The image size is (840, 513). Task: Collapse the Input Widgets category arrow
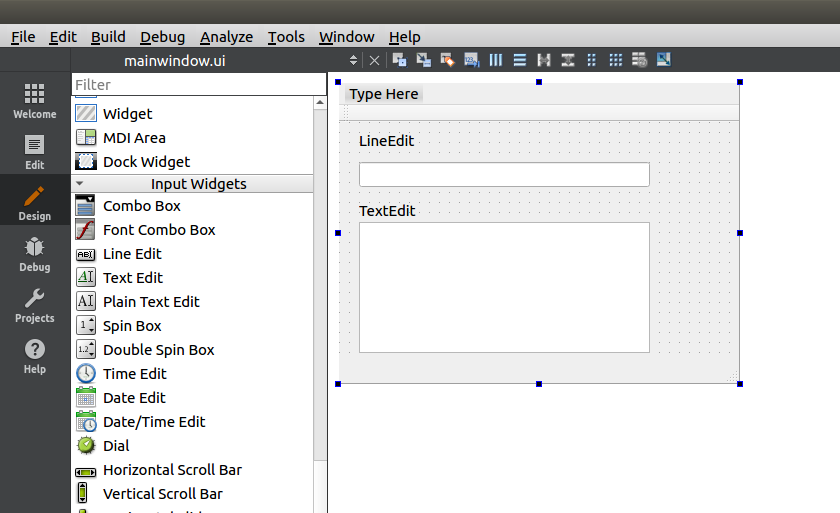80,183
